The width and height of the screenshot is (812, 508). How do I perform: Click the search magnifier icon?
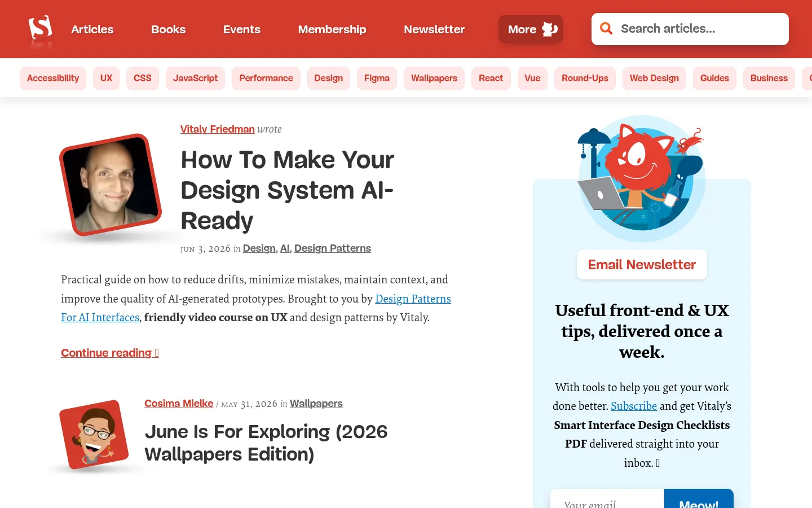tap(606, 29)
